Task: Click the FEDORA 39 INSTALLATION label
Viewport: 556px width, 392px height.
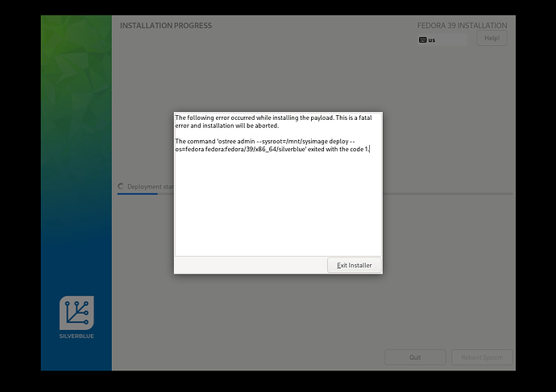Action: point(462,26)
